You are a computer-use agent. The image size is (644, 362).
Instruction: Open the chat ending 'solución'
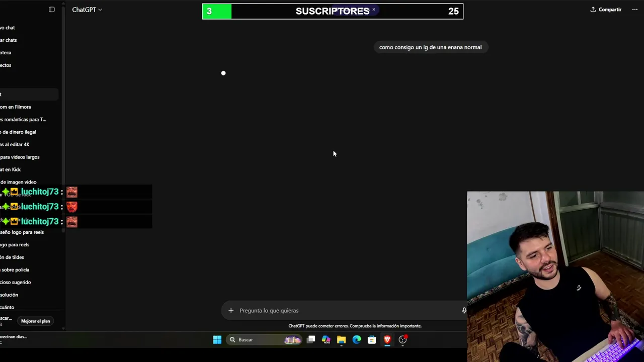9,295
